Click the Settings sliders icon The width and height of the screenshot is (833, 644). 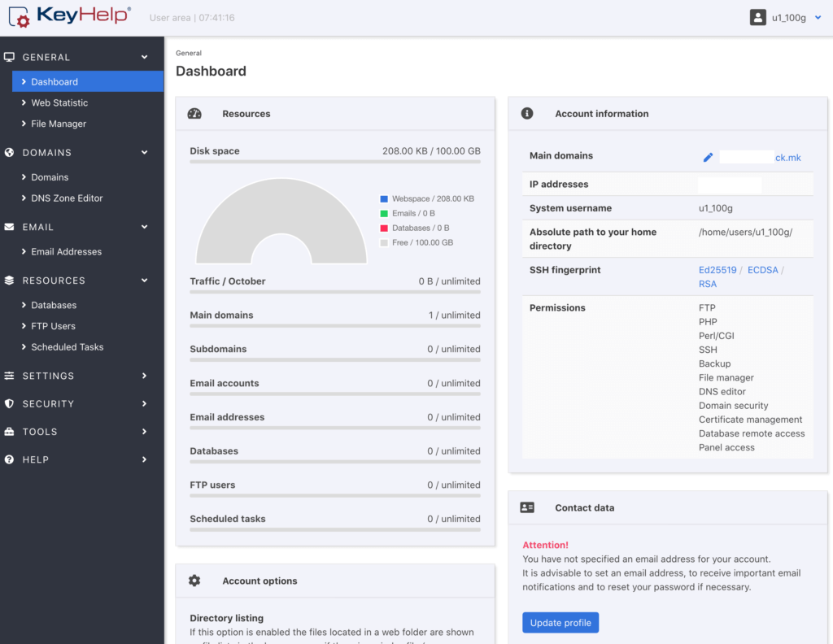pyautogui.click(x=9, y=376)
